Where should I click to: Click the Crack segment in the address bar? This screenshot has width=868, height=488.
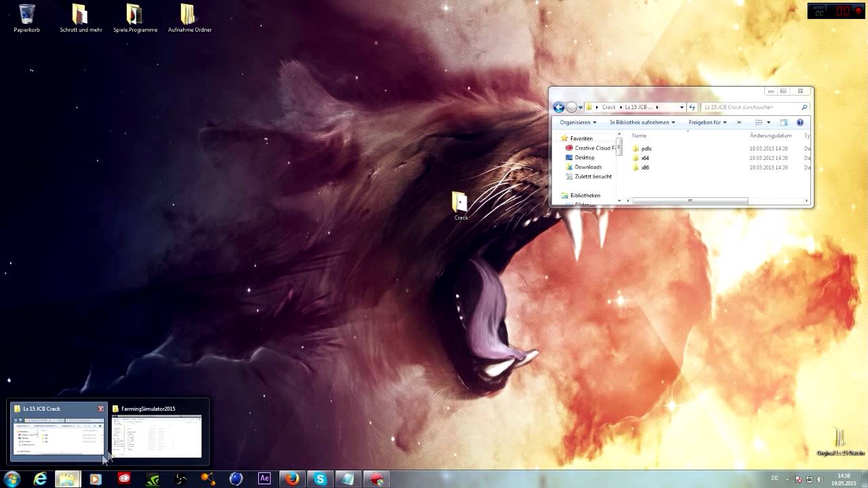click(609, 107)
